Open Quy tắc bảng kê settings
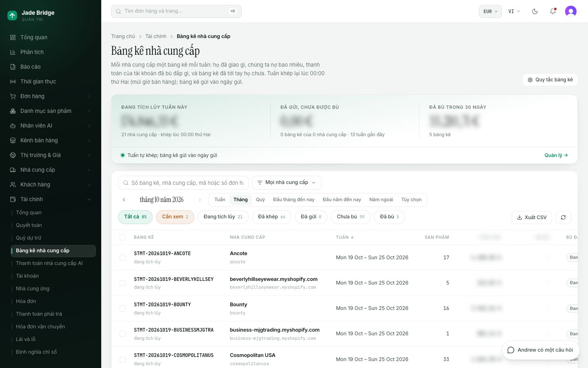 click(x=550, y=80)
